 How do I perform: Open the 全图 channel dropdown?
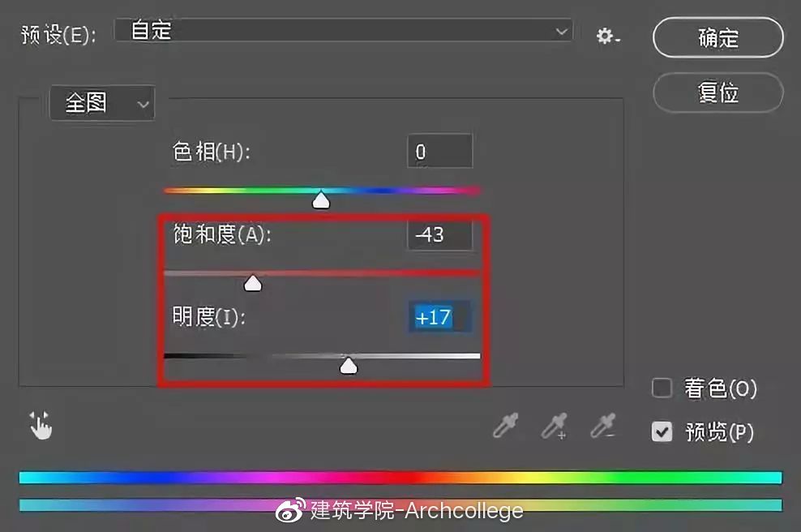(x=102, y=103)
